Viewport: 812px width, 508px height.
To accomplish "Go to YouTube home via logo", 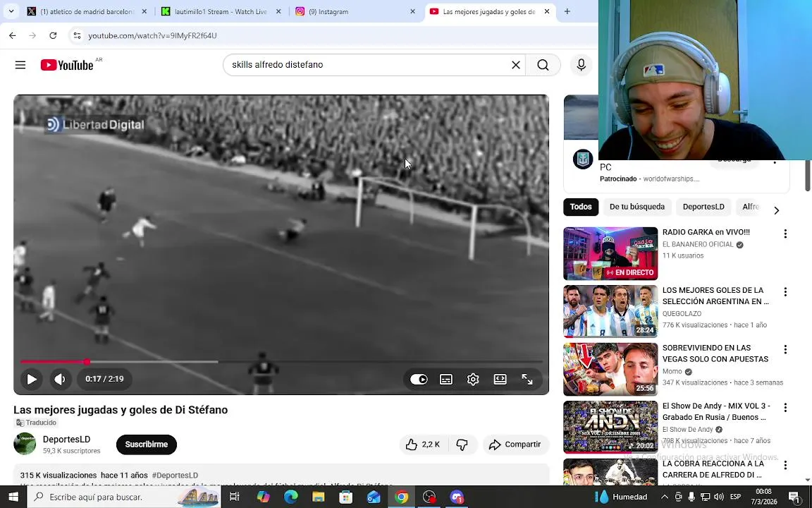I will (x=68, y=65).
